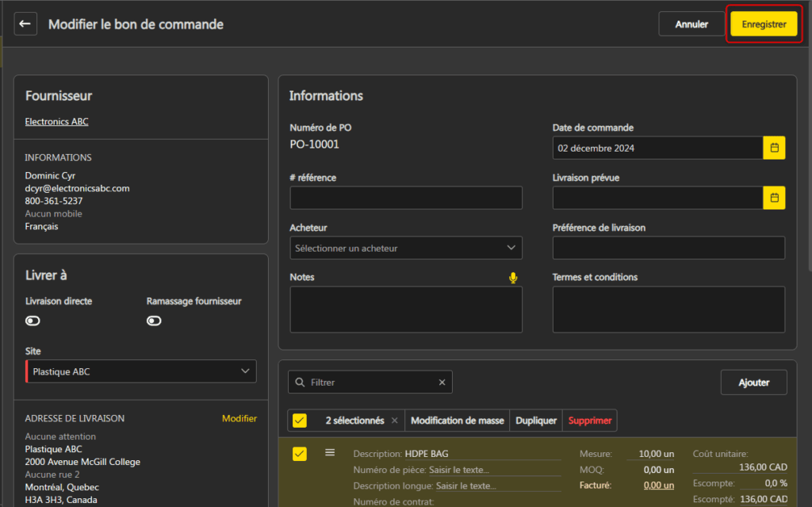Viewport: 812px width, 507px height.
Task: Click the search magnifier icon in Filtrer
Action: pyautogui.click(x=300, y=382)
